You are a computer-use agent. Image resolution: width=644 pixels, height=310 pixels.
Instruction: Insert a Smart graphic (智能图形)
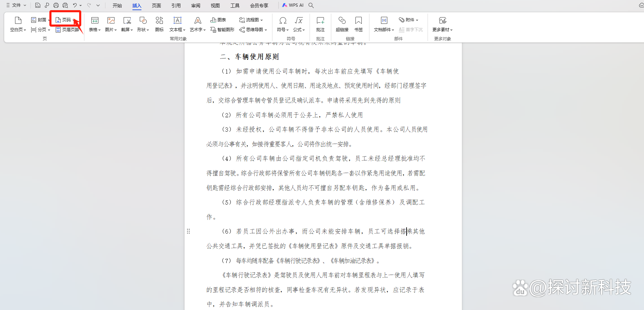[222, 30]
